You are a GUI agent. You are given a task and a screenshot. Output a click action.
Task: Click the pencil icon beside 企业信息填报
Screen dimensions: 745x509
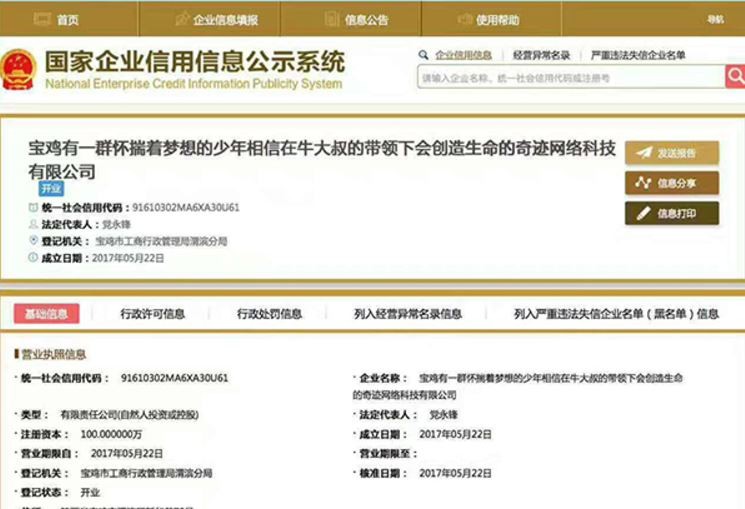182,19
